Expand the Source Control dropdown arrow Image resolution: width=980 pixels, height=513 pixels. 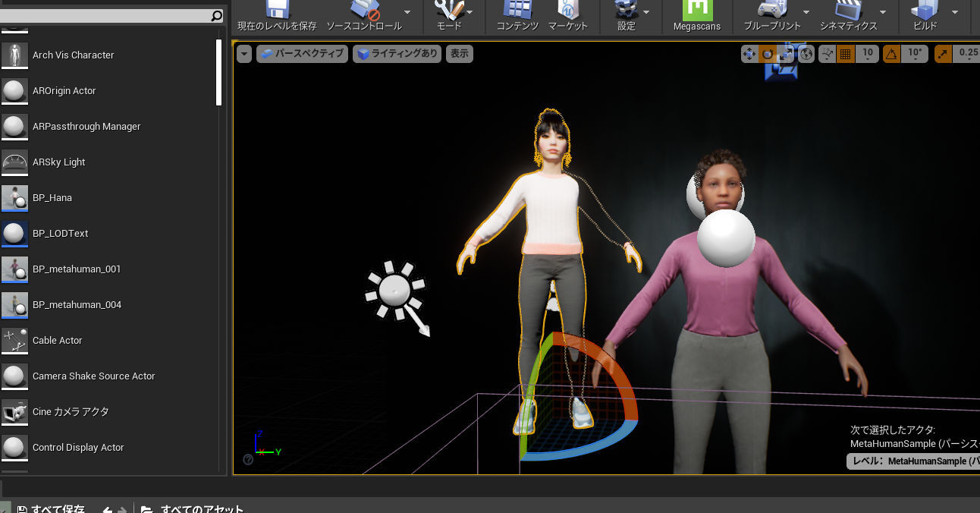pos(407,12)
